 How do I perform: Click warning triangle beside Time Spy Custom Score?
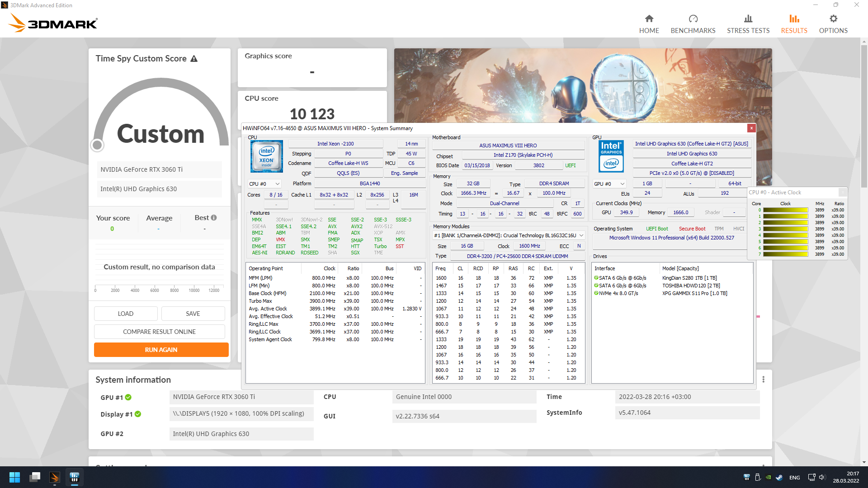194,59
